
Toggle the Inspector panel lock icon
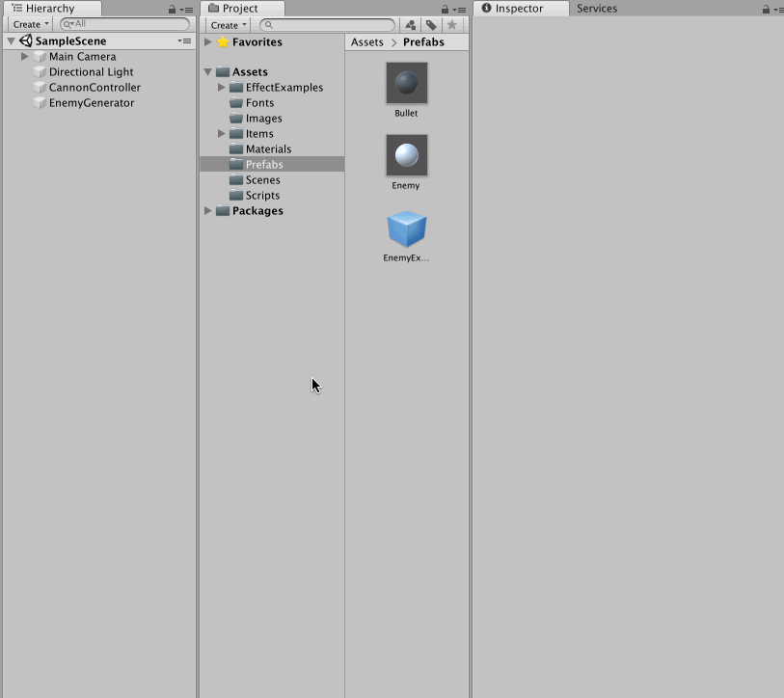pyautogui.click(x=767, y=10)
